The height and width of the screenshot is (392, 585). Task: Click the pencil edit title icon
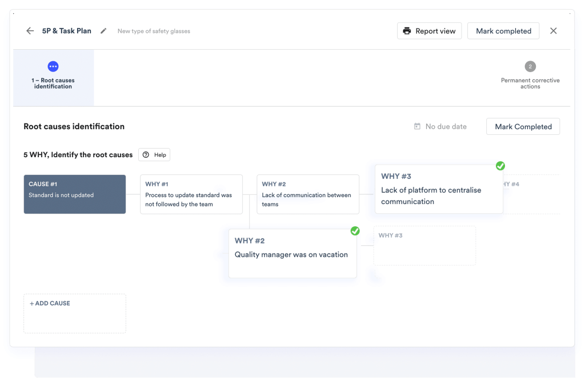[103, 31]
